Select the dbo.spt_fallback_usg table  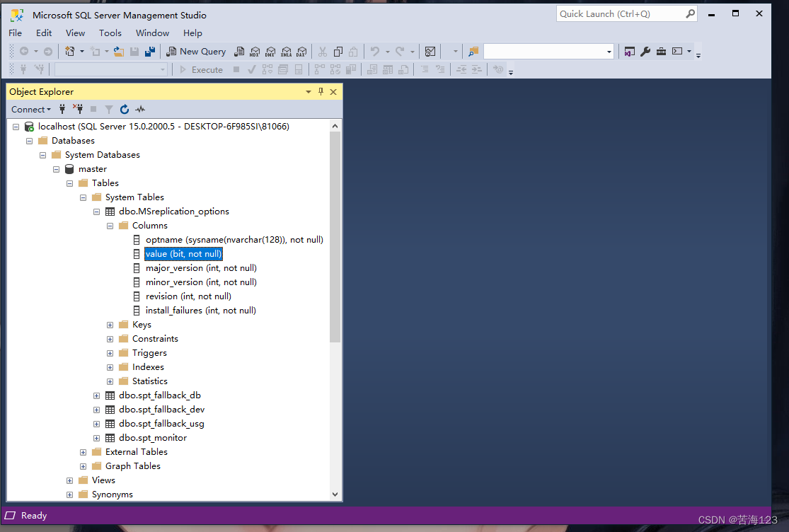pyautogui.click(x=161, y=424)
